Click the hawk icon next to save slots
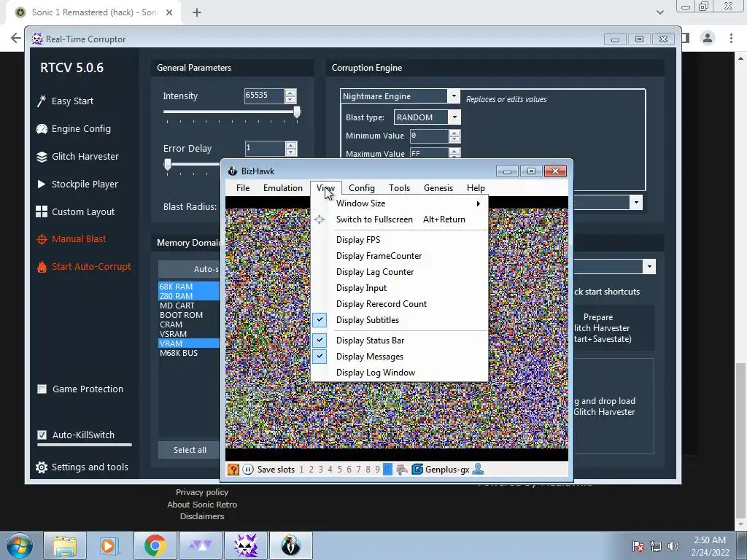 [402, 470]
